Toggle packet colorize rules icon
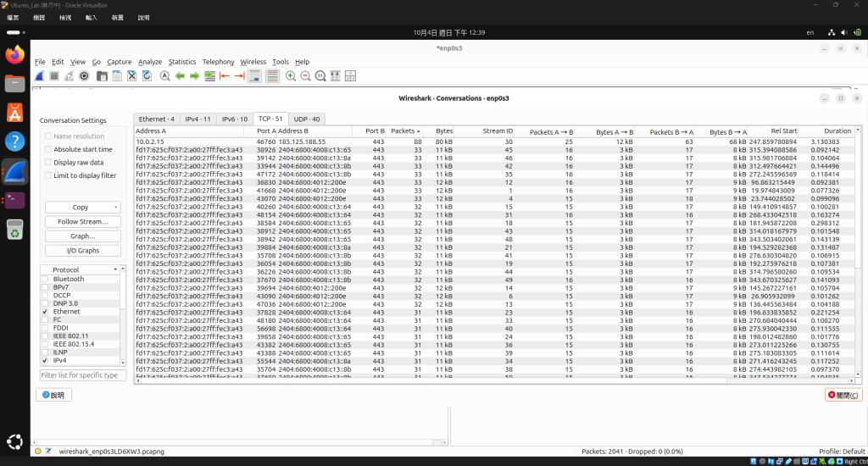 (272, 75)
